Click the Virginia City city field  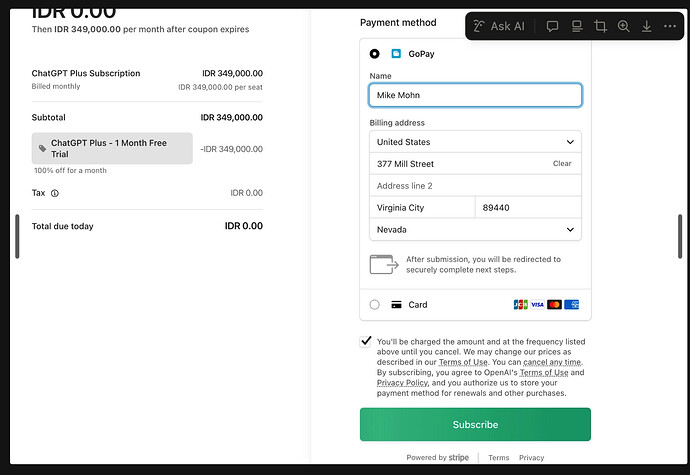point(422,208)
